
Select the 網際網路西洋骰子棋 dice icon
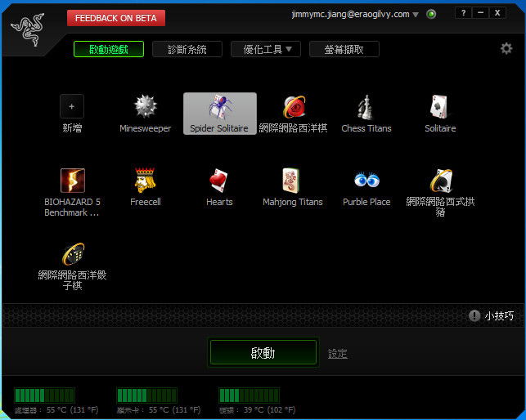pos(73,254)
